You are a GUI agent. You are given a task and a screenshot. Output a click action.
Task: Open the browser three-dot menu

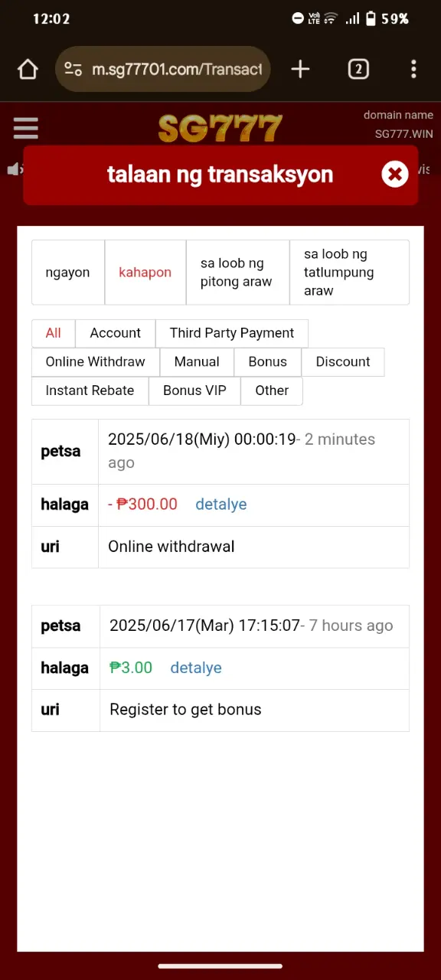click(413, 70)
